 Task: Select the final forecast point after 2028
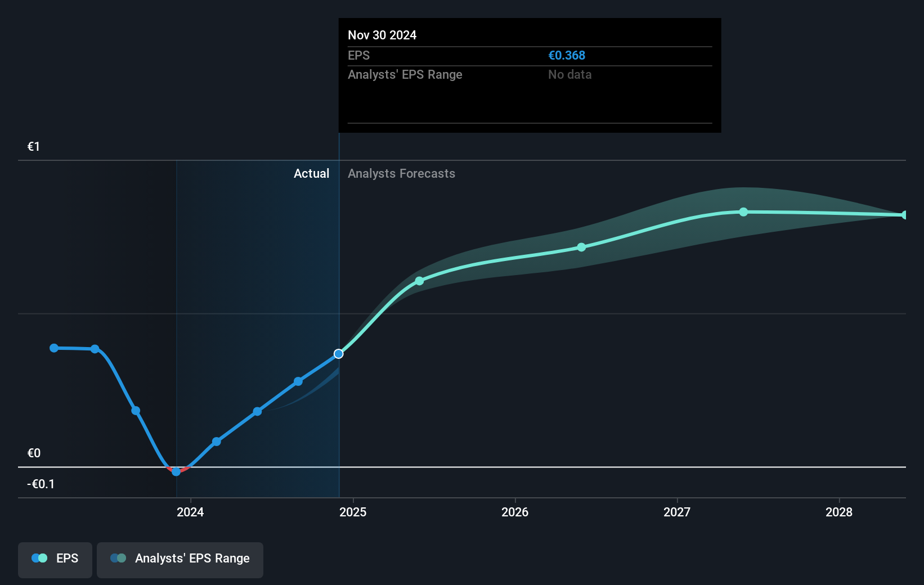point(904,215)
